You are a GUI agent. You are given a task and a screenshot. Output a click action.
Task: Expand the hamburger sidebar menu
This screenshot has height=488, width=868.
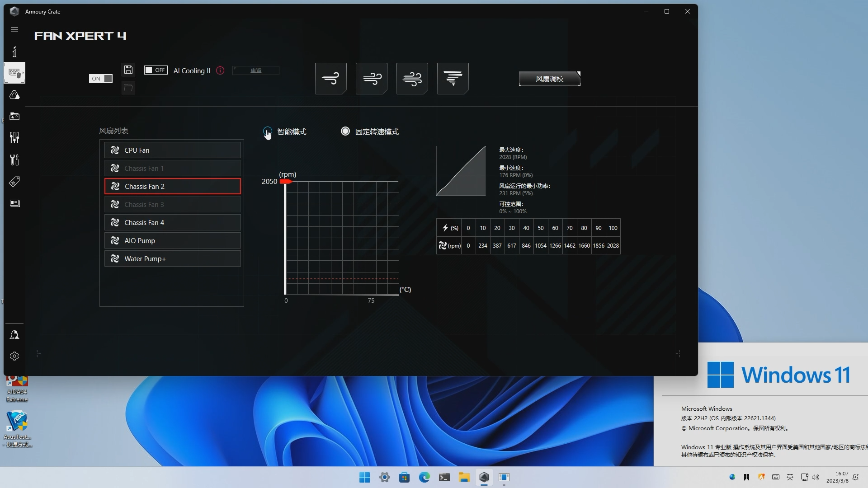click(x=14, y=29)
